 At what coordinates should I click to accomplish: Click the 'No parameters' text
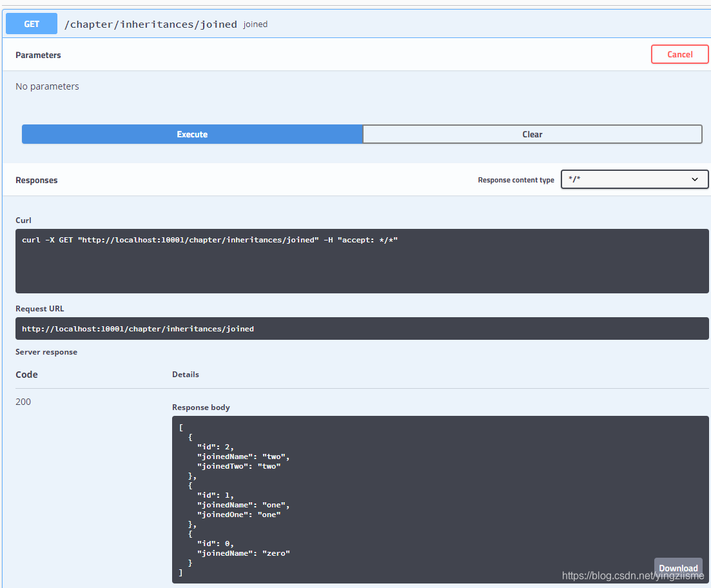(47, 86)
